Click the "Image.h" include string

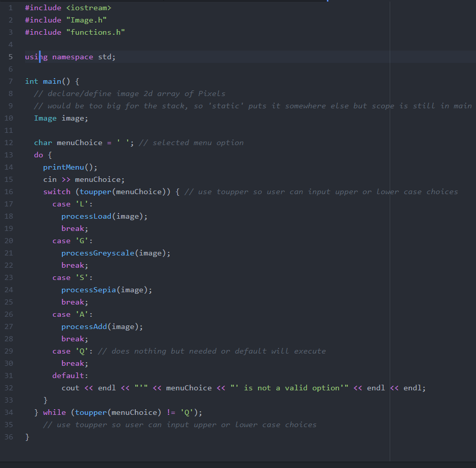(86, 20)
